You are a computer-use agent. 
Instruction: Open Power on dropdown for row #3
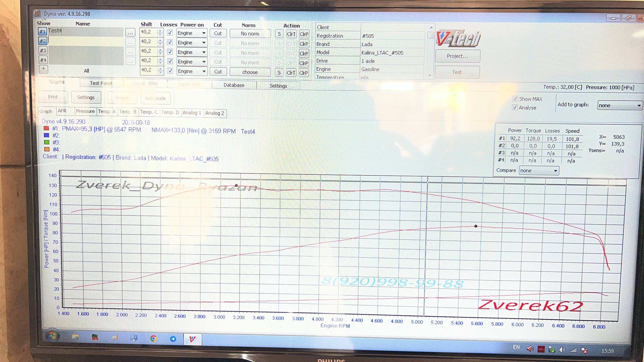click(x=192, y=52)
